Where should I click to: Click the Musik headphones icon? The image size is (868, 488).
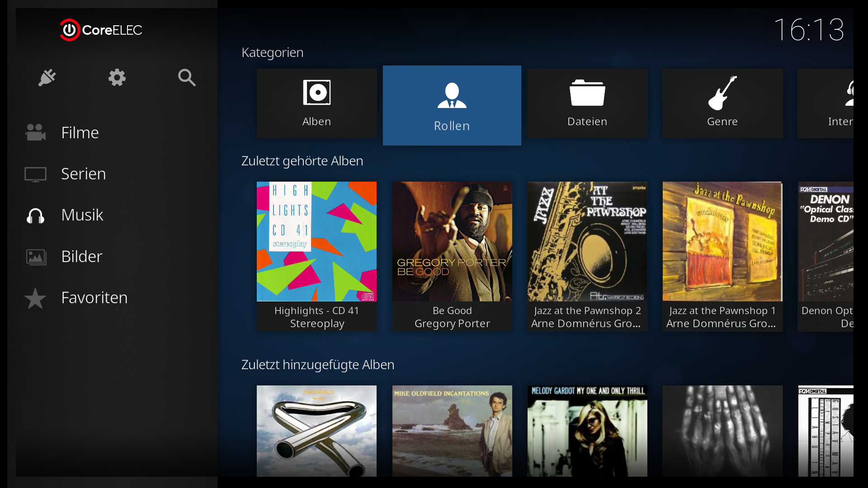35,216
